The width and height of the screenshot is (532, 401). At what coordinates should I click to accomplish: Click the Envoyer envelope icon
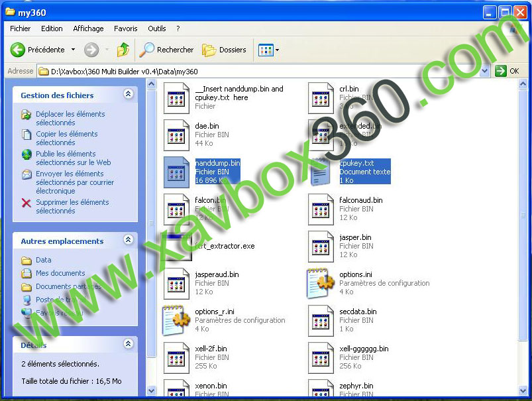click(x=26, y=174)
